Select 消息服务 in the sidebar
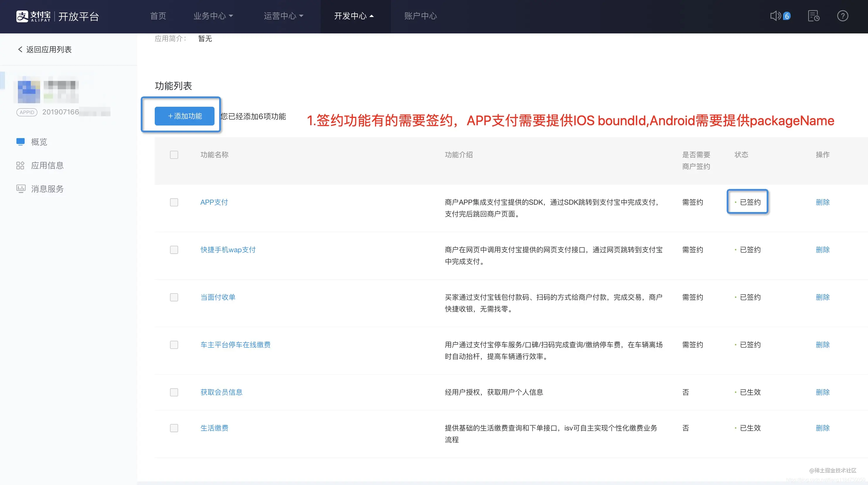868x485 pixels. (x=47, y=189)
